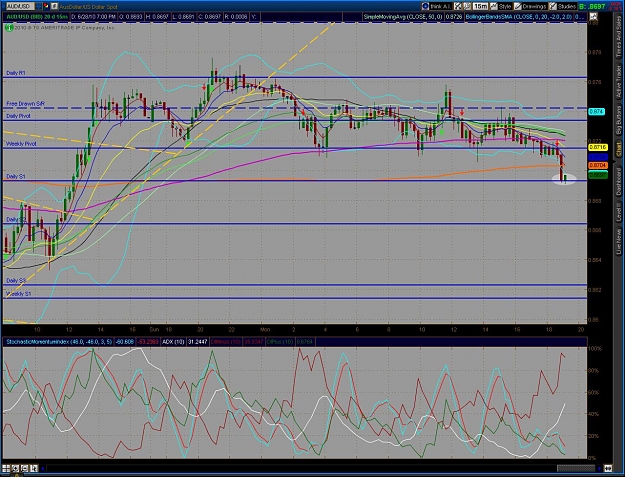Open the symbol selector dropdown arrow
Image resolution: width=625 pixels, height=477 pixels.
pyautogui.click(x=37, y=6)
